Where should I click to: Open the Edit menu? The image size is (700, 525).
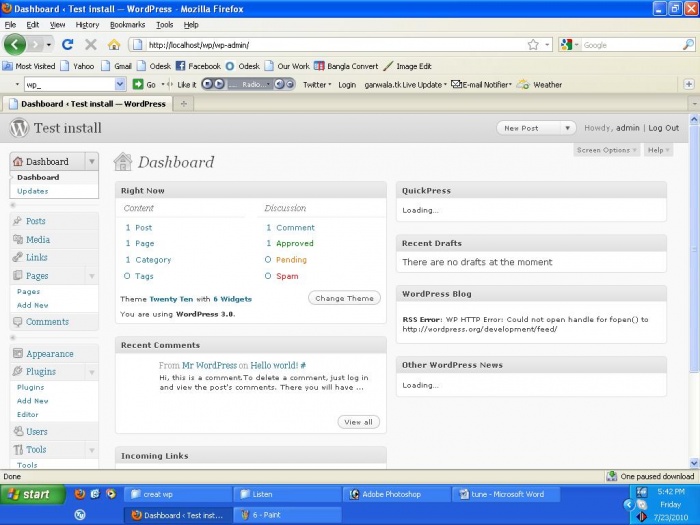pos(33,25)
